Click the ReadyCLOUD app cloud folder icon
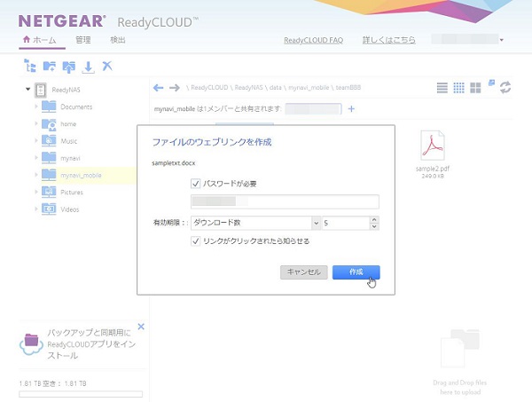 (31, 344)
